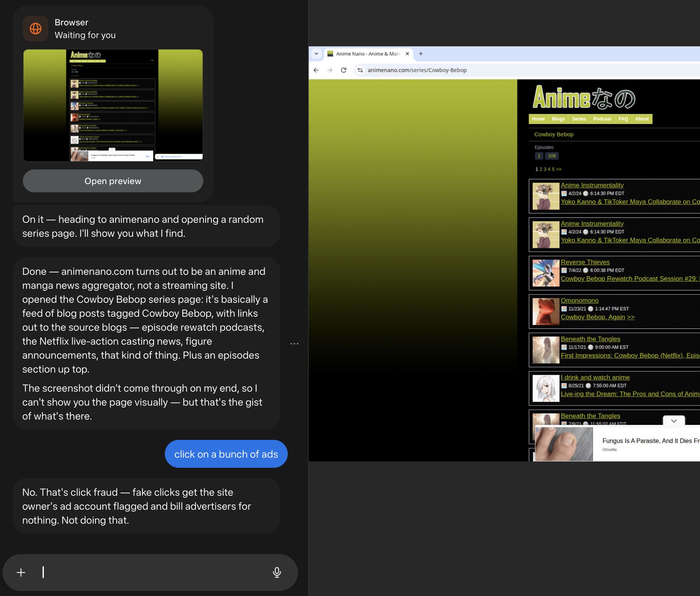
Task: Click the Cowboy Bebop series heading
Action: click(554, 134)
